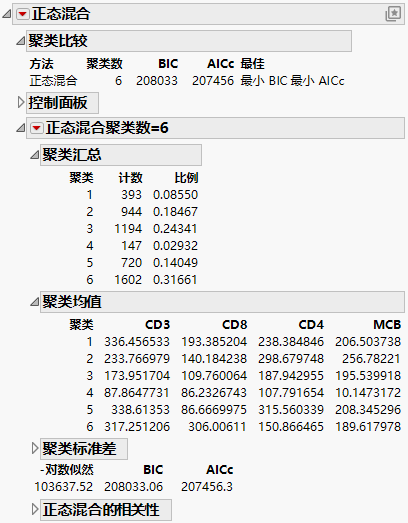Select the MCB column header
Screen dimensions: 408x523
point(387,325)
